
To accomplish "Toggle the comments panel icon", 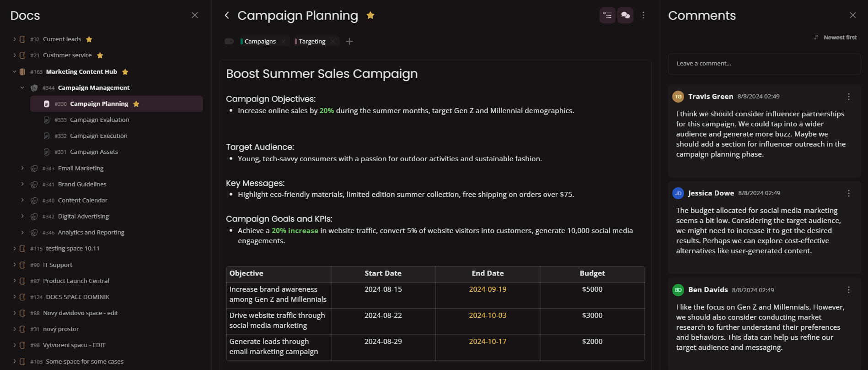I will 625,16.
